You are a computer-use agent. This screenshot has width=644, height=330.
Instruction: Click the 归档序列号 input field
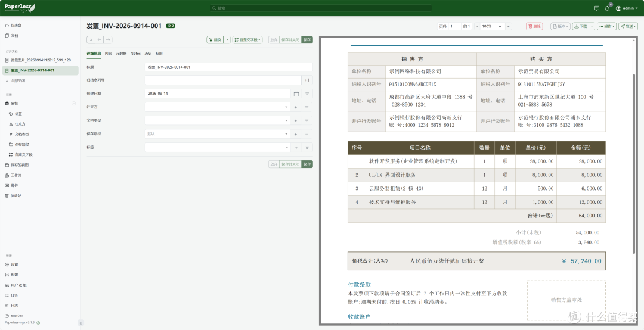click(223, 80)
